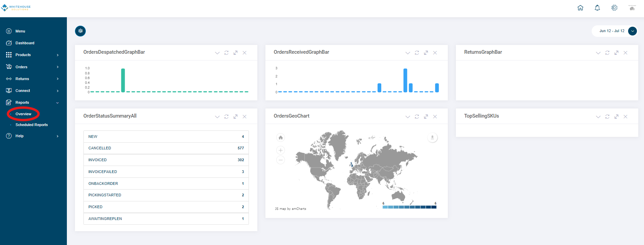
Task: Expand the Connect sidebar menu
Action: point(33,91)
